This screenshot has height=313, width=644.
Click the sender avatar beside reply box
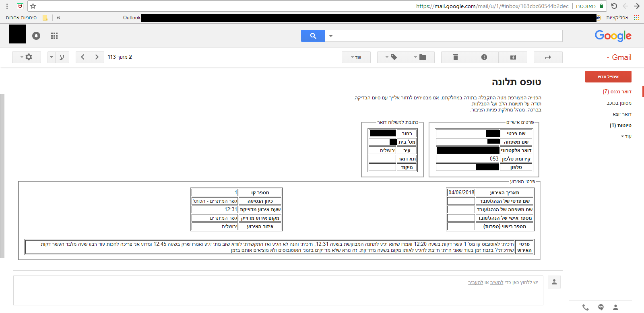pyautogui.click(x=554, y=282)
